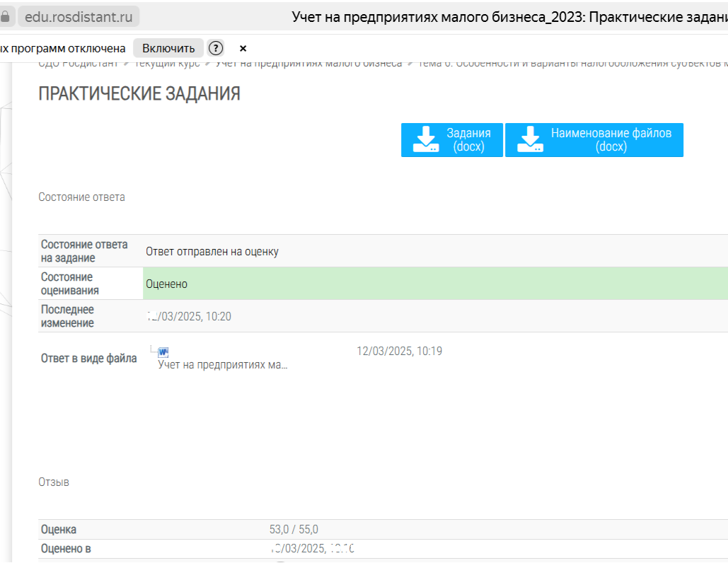
Task: Click the Последнее изменение date 10:20
Action: pos(188,317)
